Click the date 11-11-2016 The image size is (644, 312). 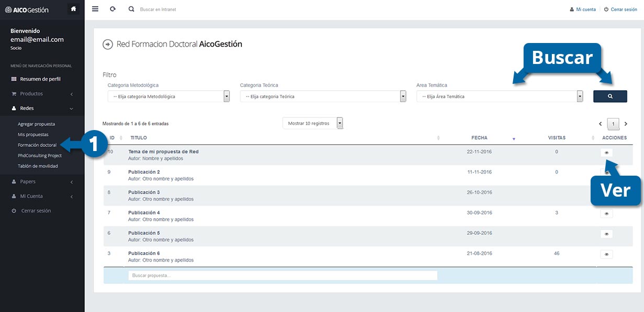pyautogui.click(x=480, y=172)
